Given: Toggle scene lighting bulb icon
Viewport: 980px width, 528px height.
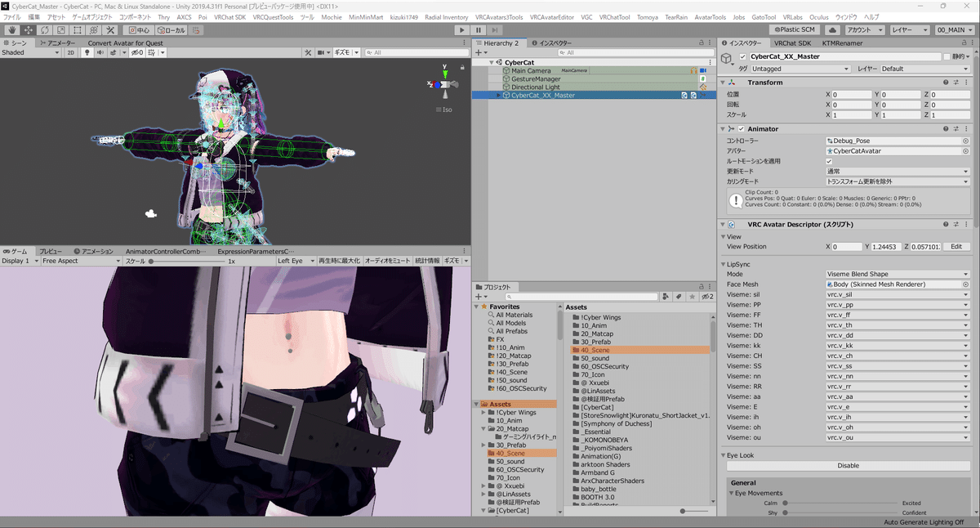Looking at the screenshot, I should coord(87,52).
